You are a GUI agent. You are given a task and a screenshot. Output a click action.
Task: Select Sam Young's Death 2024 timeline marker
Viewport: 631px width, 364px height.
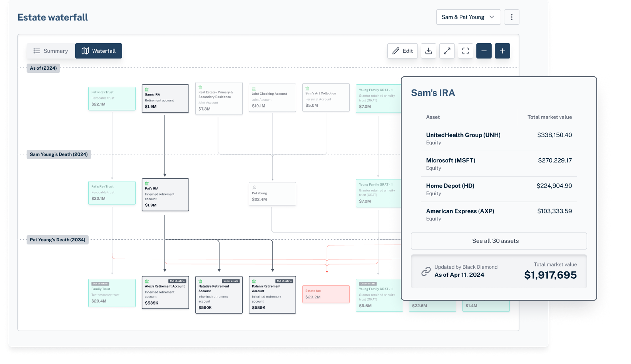[x=58, y=154]
